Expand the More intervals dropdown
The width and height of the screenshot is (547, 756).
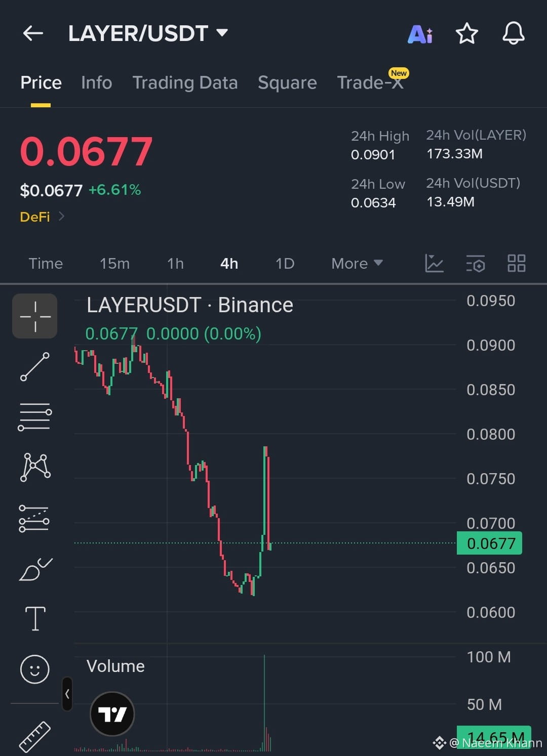(357, 264)
